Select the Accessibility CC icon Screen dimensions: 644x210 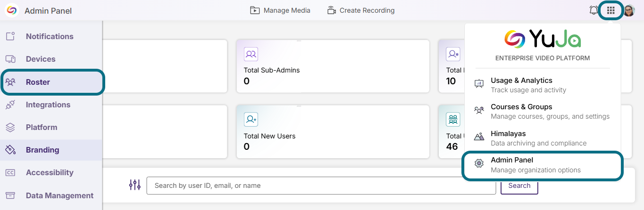point(10,172)
